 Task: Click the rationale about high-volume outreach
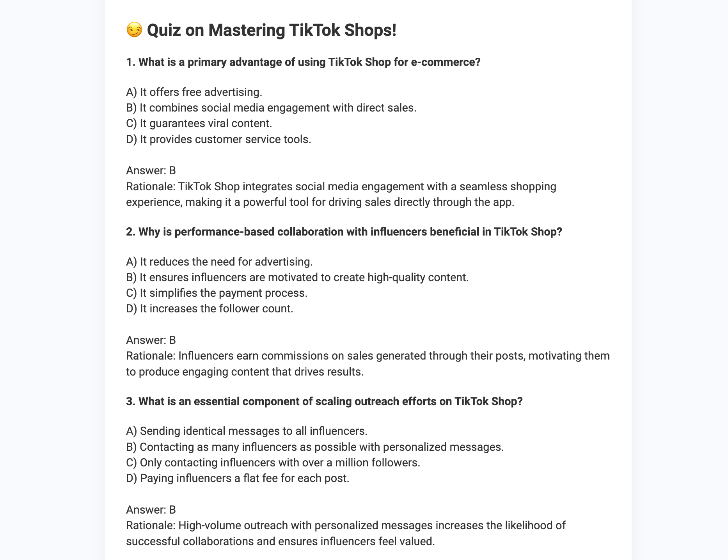click(345, 533)
